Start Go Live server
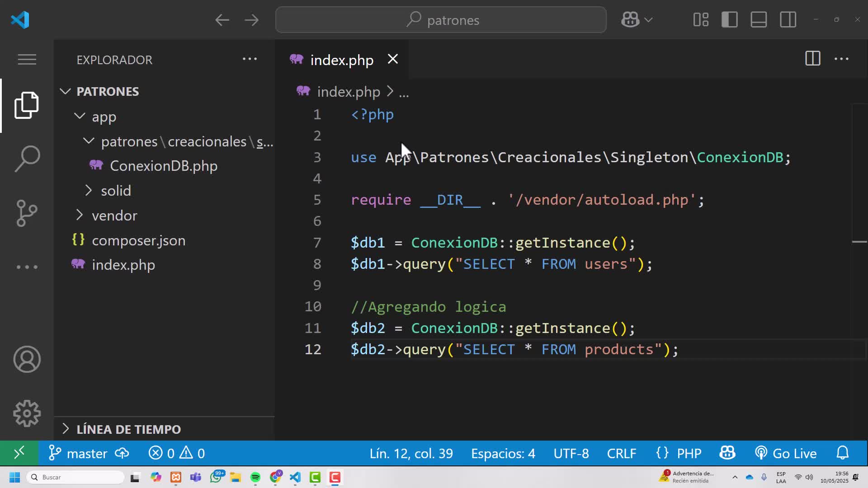Viewport: 868px width, 488px height. 786,453
